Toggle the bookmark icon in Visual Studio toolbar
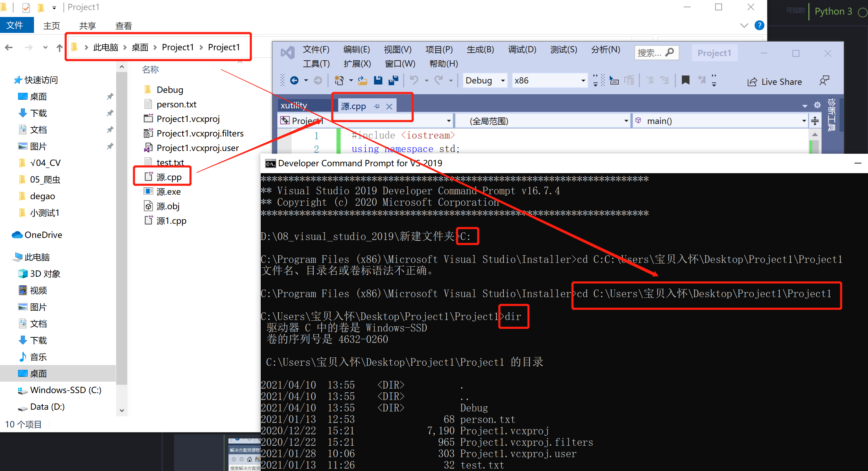Screen dimensions: 868x471 (x=685, y=81)
